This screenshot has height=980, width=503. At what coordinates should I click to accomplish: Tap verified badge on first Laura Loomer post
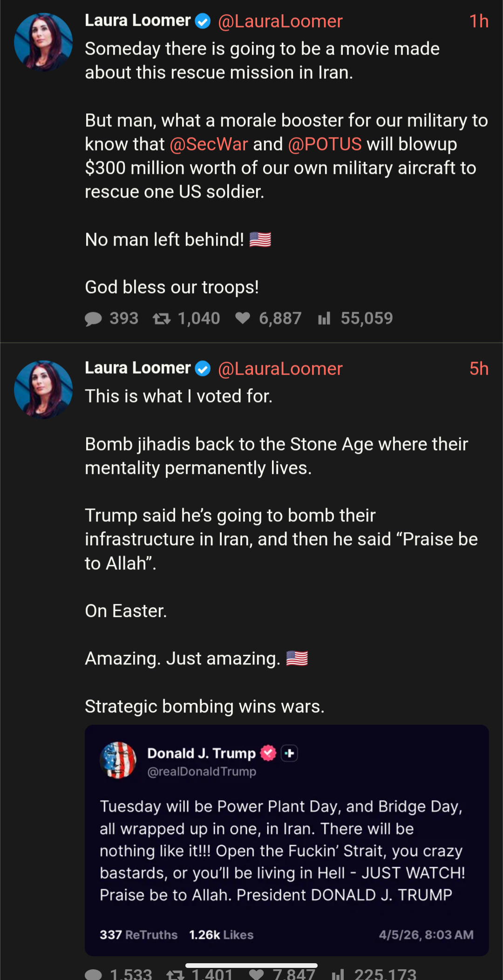click(x=203, y=21)
